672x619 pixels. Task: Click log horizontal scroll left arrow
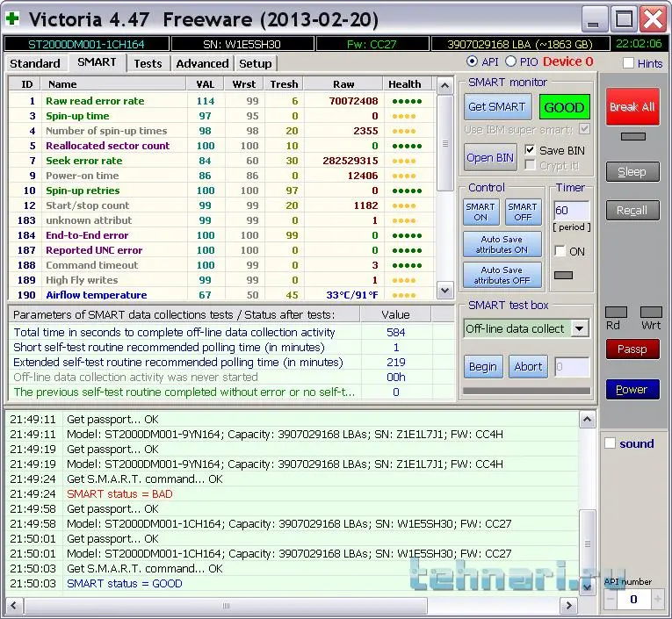click(x=14, y=606)
